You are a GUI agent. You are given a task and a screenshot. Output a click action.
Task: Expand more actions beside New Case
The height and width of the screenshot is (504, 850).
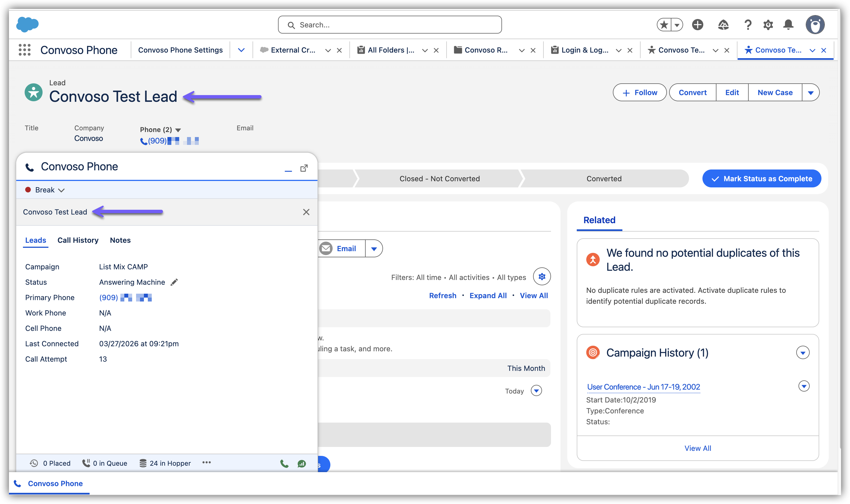(x=810, y=93)
